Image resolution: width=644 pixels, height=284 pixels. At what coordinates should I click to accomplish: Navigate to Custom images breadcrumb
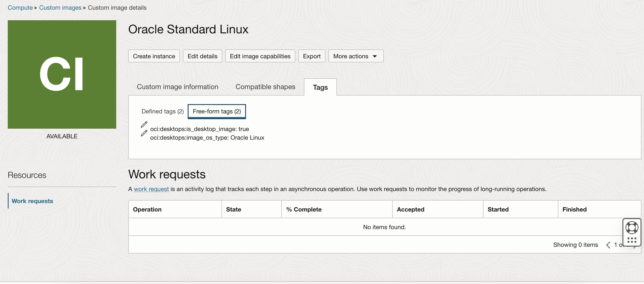tap(60, 8)
